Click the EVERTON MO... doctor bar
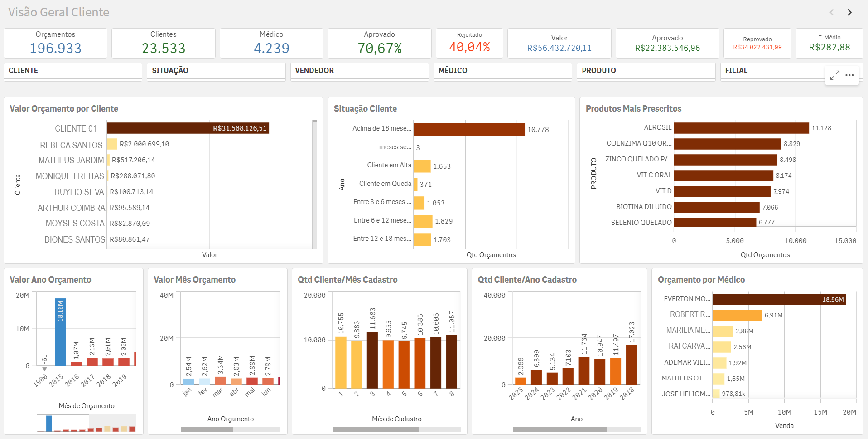 (x=778, y=299)
